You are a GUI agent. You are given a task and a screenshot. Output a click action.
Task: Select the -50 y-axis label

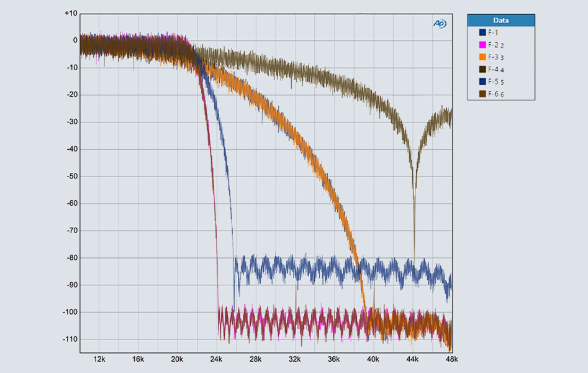pos(71,177)
